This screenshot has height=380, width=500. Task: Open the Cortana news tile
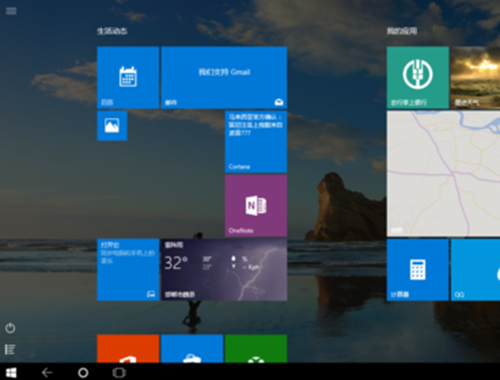(x=256, y=142)
